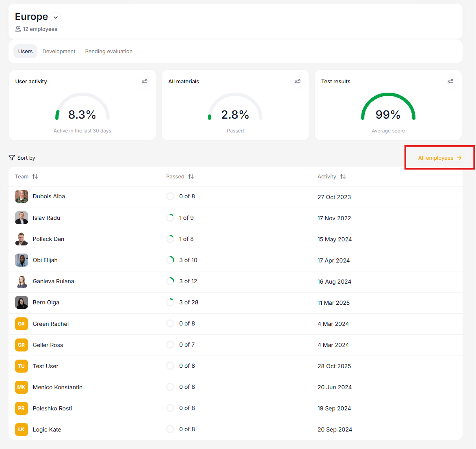Expand the Europe team dropdown chevron
Screen dimensions: 476x449
(x=56, y=17)
